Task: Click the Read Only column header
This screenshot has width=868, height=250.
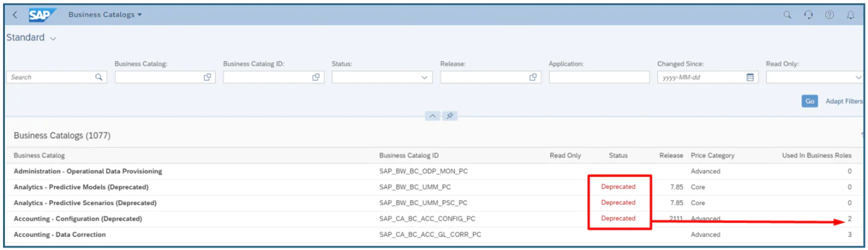Action: click(x=565, y=156)
